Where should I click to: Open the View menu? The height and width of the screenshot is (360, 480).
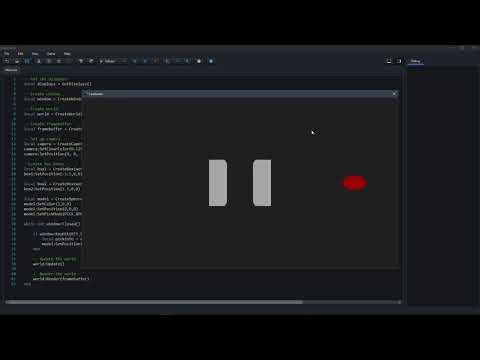click(35, 54)
